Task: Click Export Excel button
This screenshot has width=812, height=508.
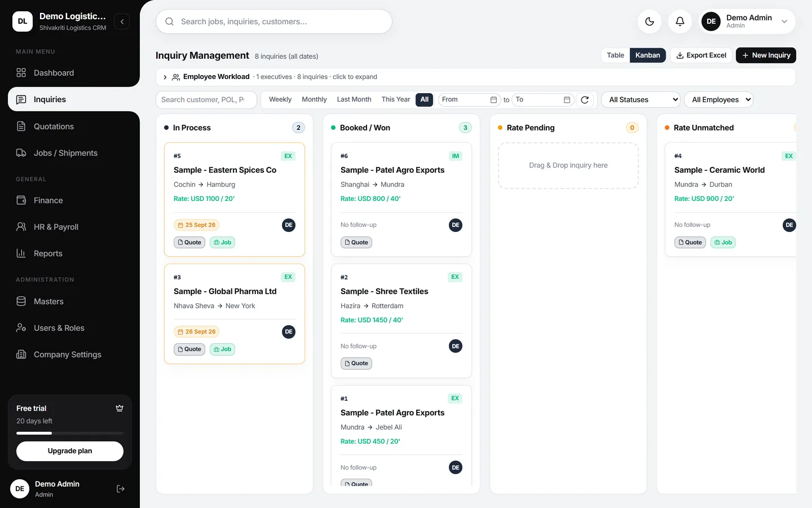Action: [701, 55]
